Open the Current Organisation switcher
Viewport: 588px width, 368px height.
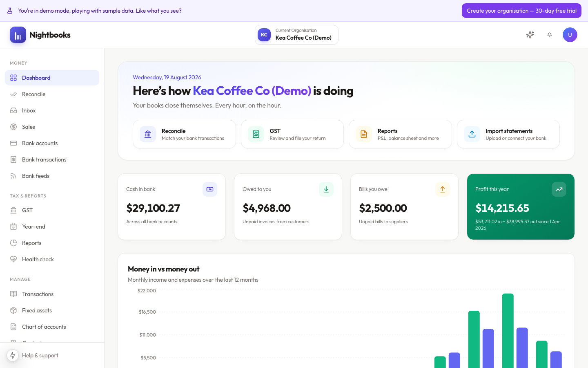pyautogui.click(x=296, y=35)
